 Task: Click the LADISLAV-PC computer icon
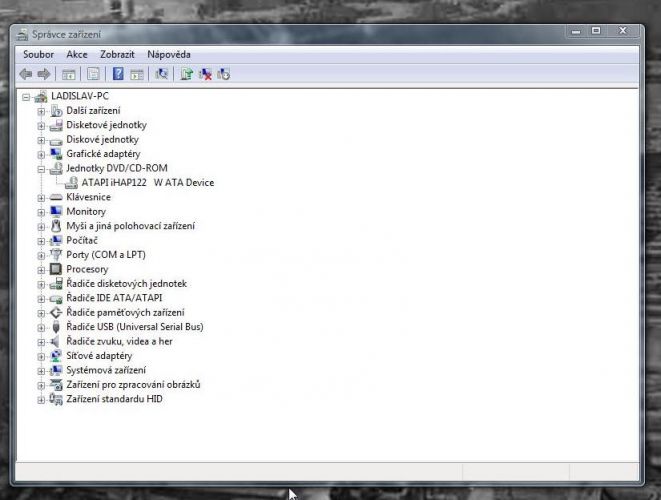(41, 97)
